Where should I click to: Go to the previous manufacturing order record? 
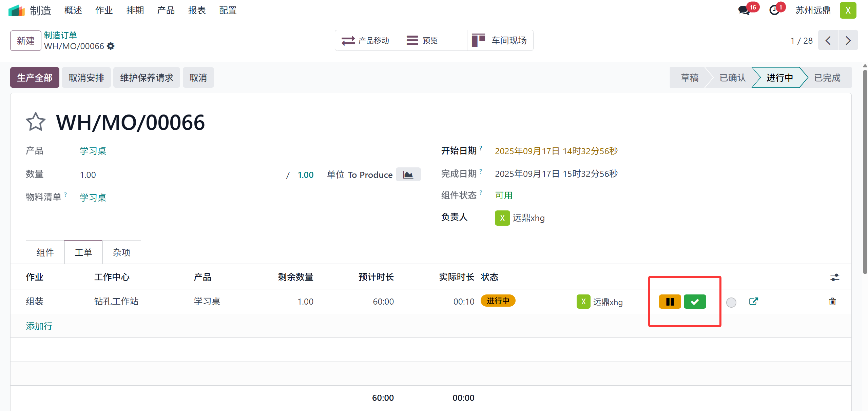coord(828,41)
